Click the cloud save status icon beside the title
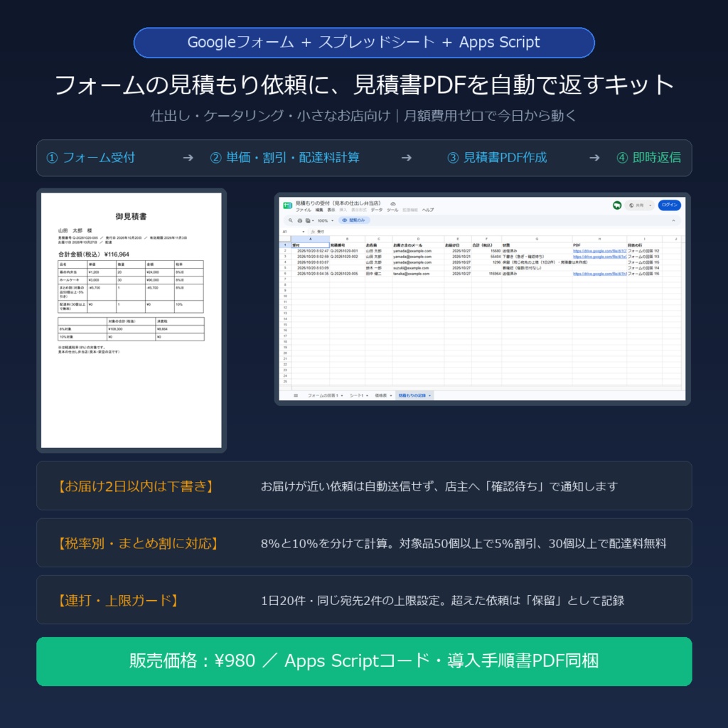This screenshot has width=728, height=728. coord(392,204)
